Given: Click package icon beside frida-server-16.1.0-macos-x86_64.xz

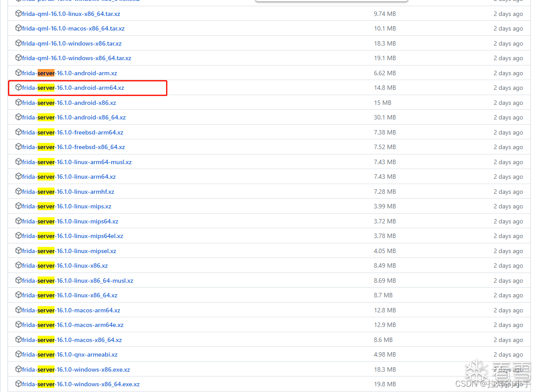Looking at the screenshot, I should pyautogui.click(x=19, y=340).
